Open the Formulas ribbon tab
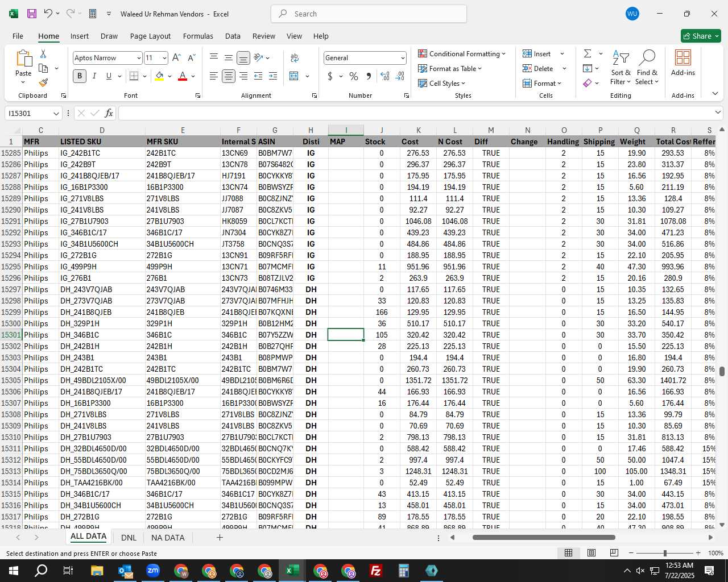The image size is (728, 582). [198, 36]
